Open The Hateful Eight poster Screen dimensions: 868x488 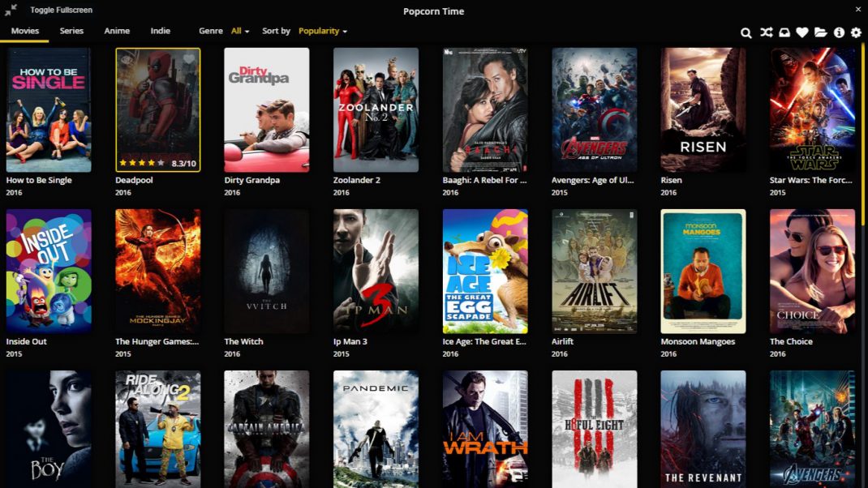(594, 430)
